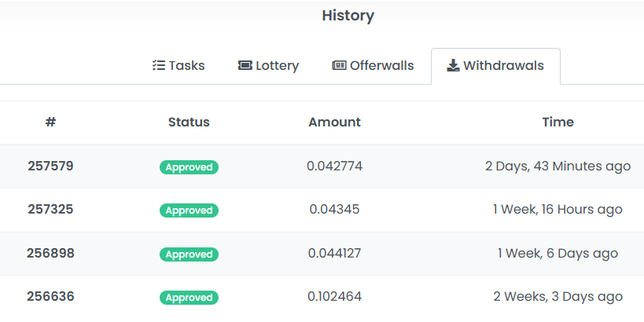
Task: Click the Lottery ticket icon
Action: 245,65
